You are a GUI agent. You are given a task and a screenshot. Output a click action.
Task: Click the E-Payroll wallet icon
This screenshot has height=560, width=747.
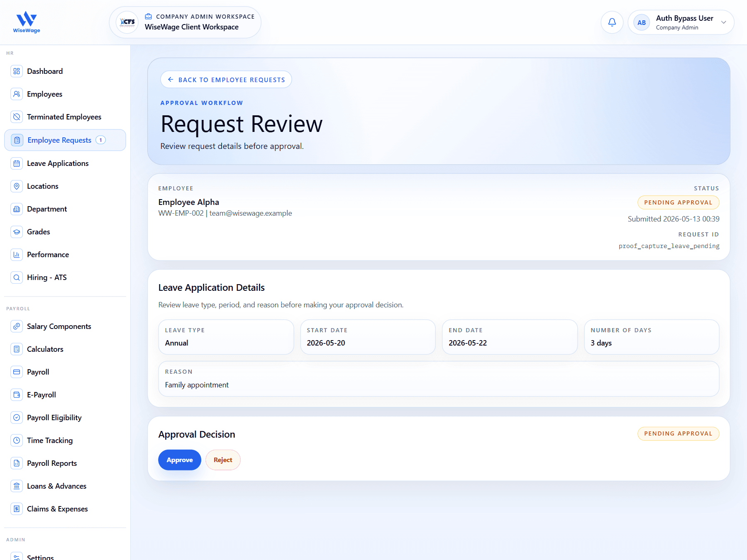[x=17, y=395]
